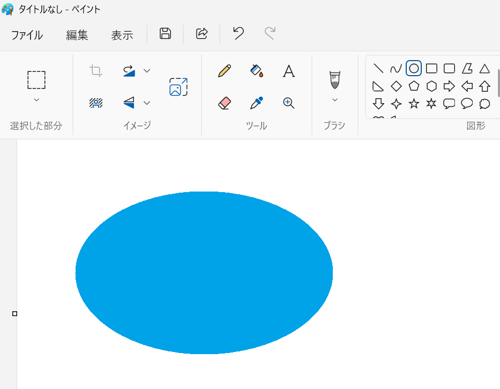Select the rectangular selection tool
The image size is (500, 389).
pyautogui.click(x=36, y=80)
